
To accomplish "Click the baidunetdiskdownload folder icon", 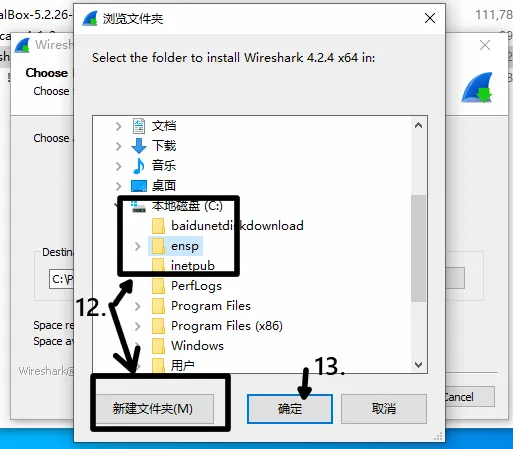I will click(x=158, y=226).
